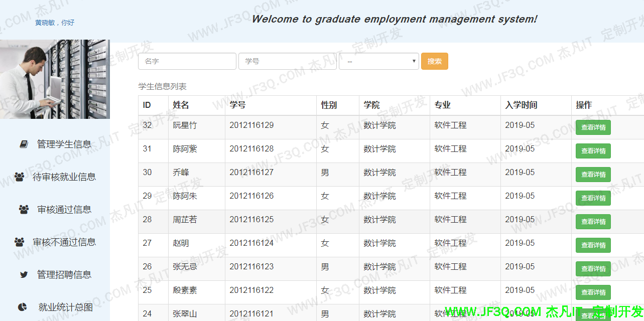The height and width of the screenshot is (321, 644).
Task: Click 查看详情 for student 张无忌
Action: click(x=593, y=269)
